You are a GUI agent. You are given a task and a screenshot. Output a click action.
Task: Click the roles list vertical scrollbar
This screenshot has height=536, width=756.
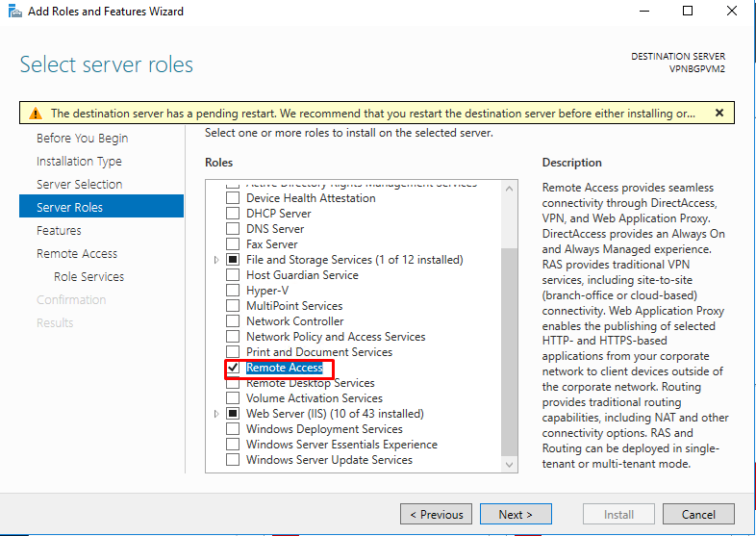tap(509, 327)
